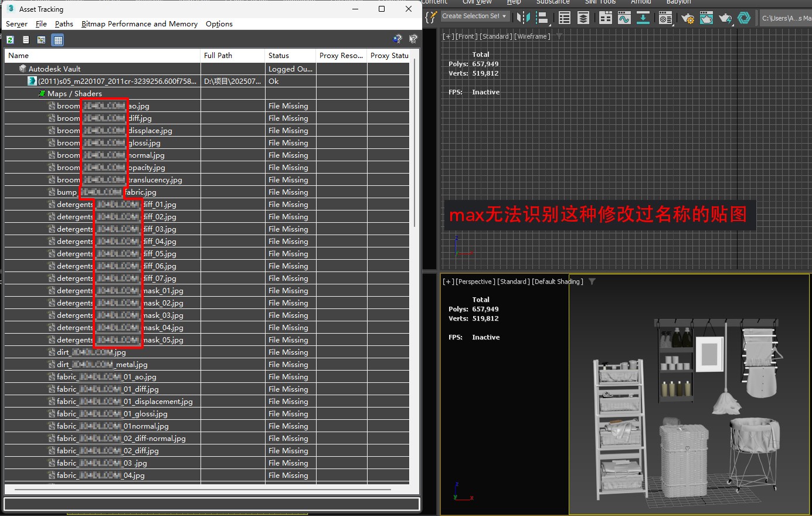Open the Status Log icon in Asset Tracking
This screenshot has height=516, width=812.
tap(26, 40)
